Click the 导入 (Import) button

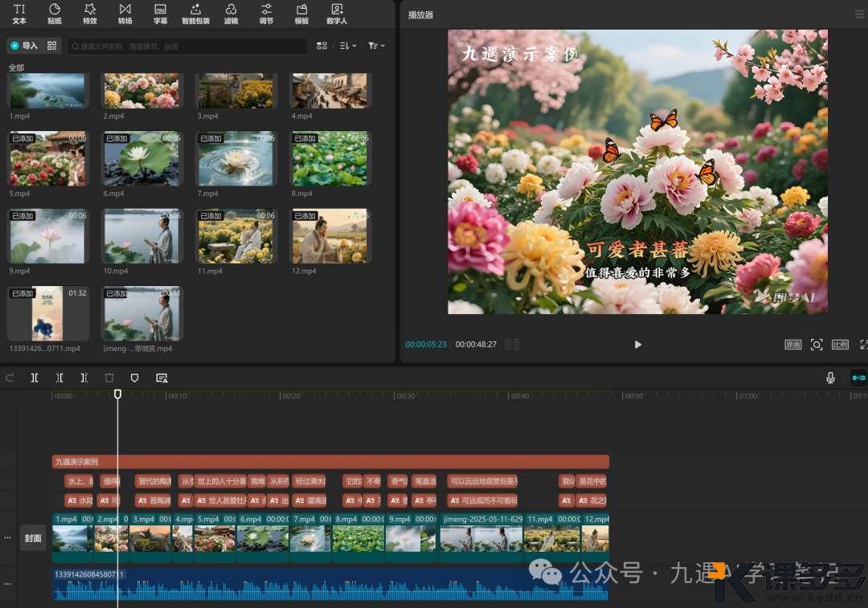(24, 46)
